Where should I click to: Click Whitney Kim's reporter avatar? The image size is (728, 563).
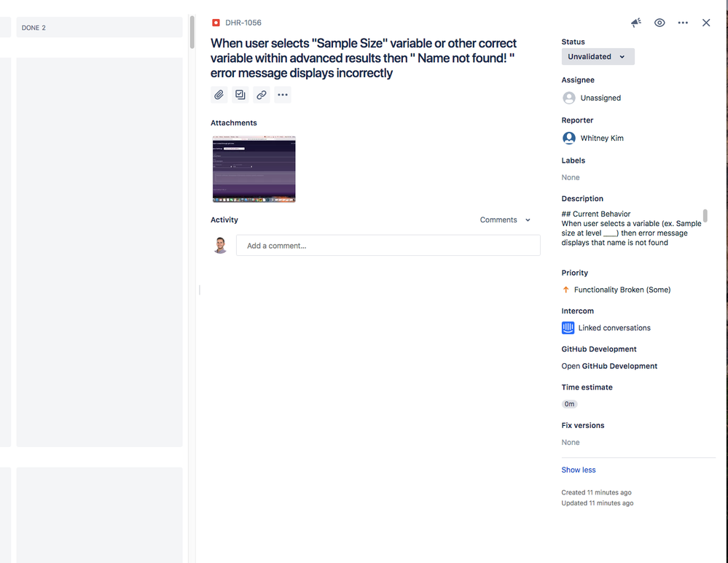click(x=568, y=138)
